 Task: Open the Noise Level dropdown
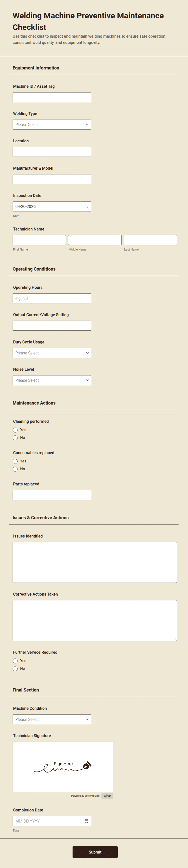coord(52,380)
